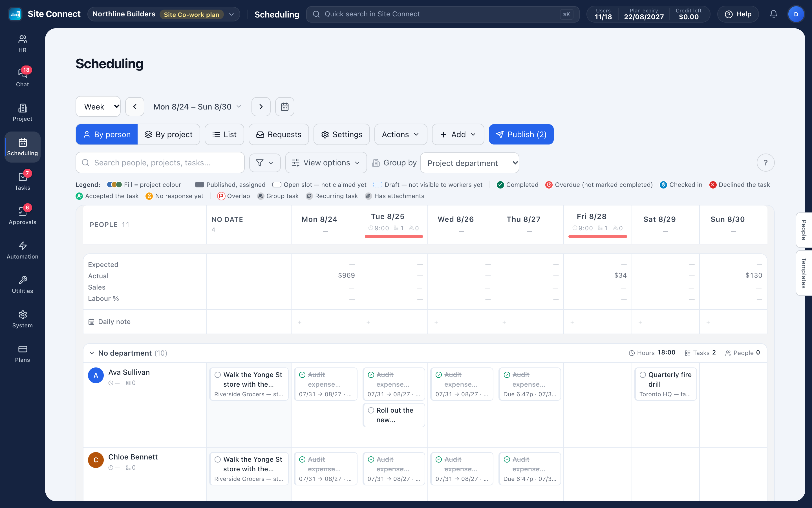Add daily note for Tue 8/25
The width and height of the screenshot is (812, 508).
(x=368, y=322)
